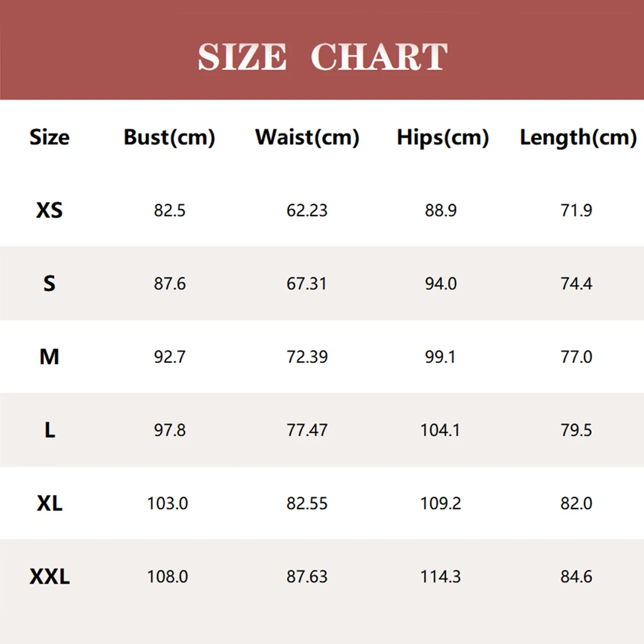Click the SIZE CHART title text

coord(322,57)
